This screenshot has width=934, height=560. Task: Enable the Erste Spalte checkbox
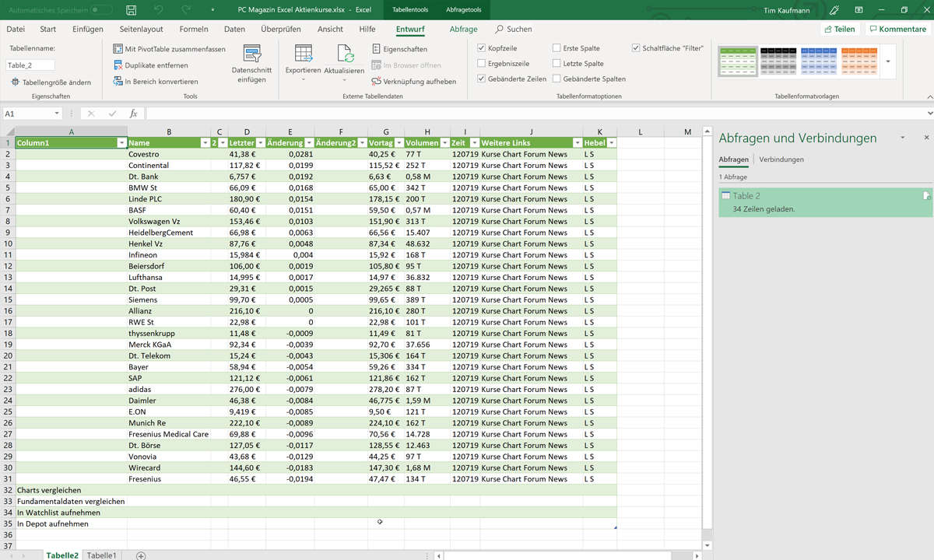click(557, 48)
